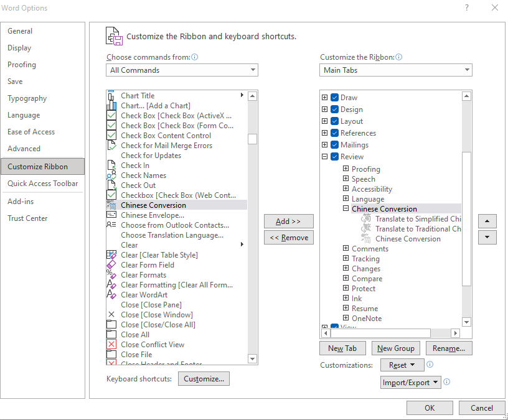This screenshot has width=508, height=420.
Task: Click the Check Box Content Control icon
Action: (x=111, y=136)
